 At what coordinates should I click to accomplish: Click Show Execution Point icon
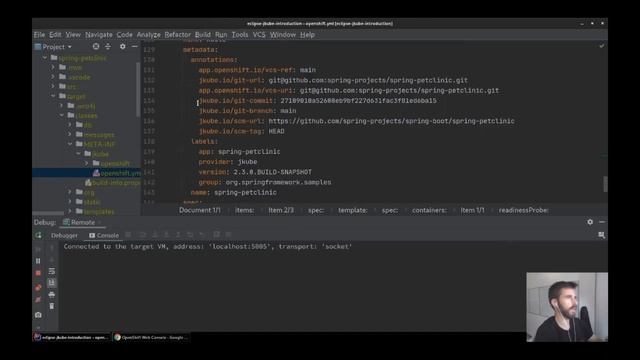(x=128, y=235)
